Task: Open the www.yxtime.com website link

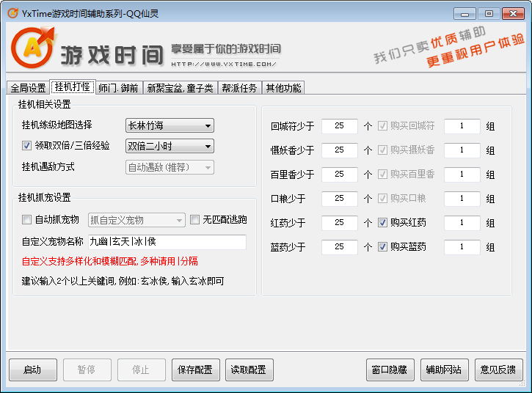Action: click(x=226, y=65)
